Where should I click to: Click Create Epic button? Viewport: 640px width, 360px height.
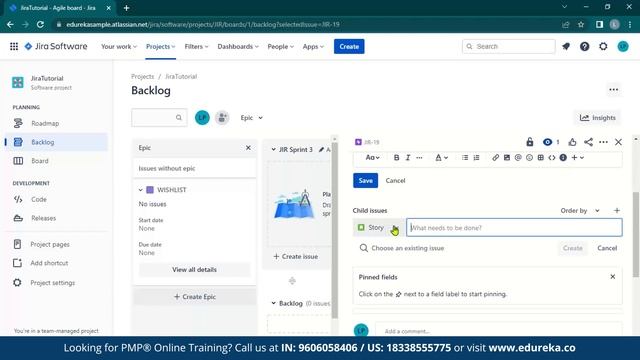(x=195, y=297)
